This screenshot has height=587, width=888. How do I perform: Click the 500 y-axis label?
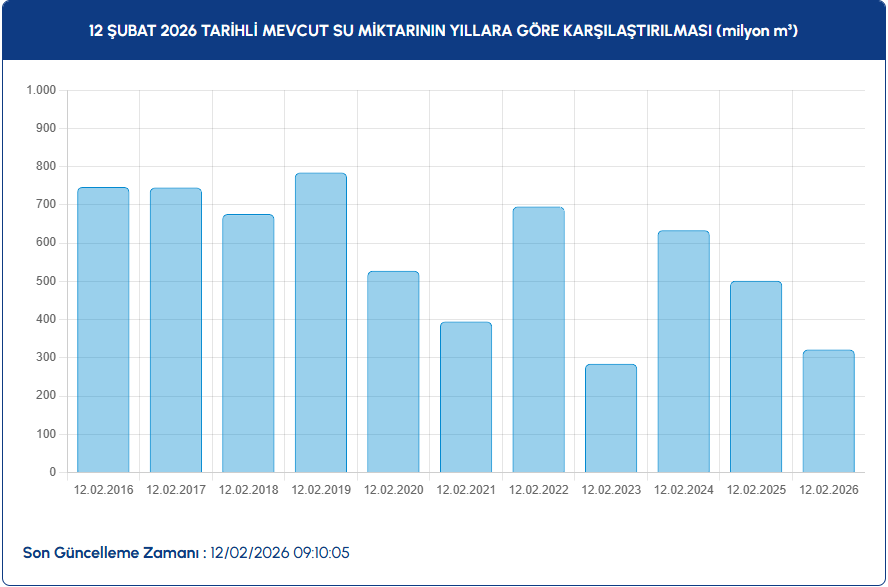(x=46, y=282)
